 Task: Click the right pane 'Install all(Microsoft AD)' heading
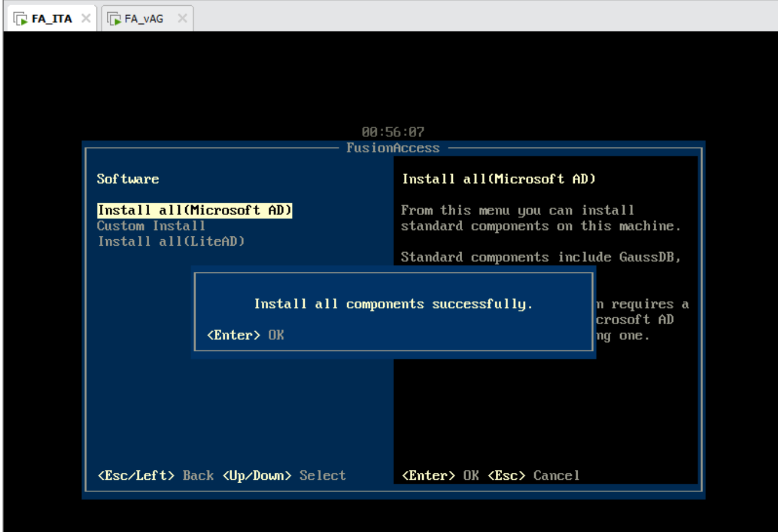pyautogui.click(x=499, y=179)
